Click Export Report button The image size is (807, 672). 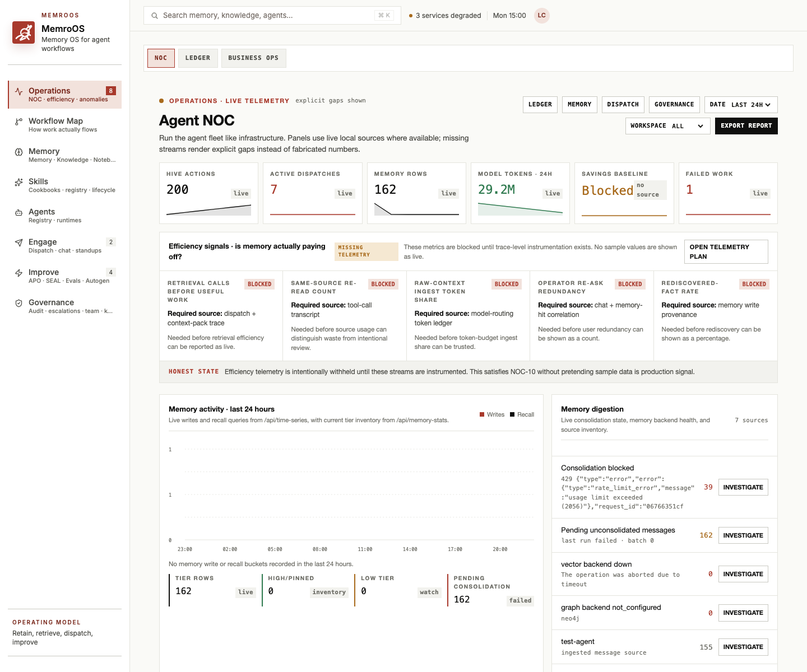coord(746,126)
